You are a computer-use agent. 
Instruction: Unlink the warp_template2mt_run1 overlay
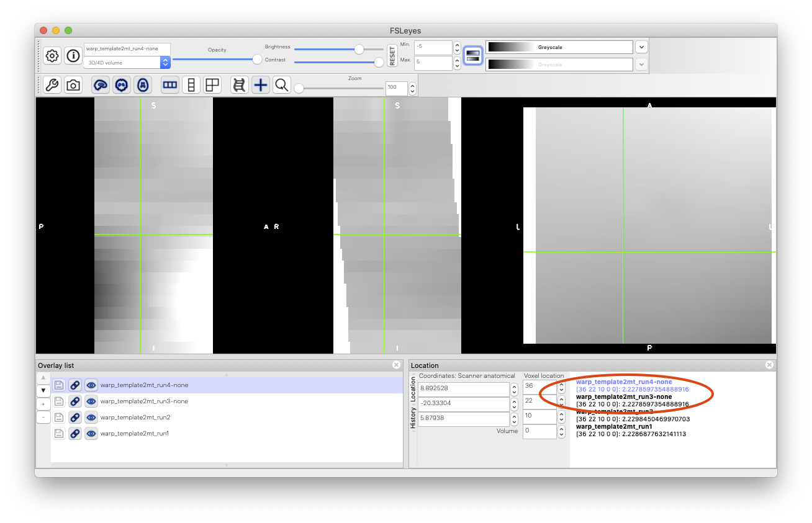[75, 433]
